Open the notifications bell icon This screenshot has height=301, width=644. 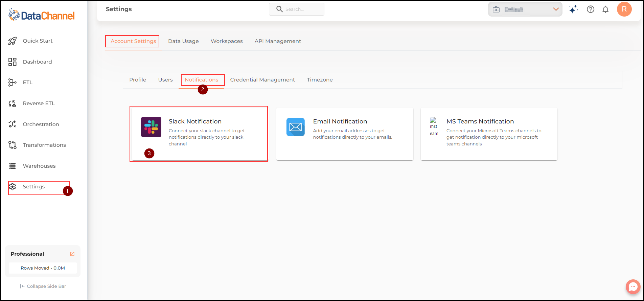pos(605,9)
